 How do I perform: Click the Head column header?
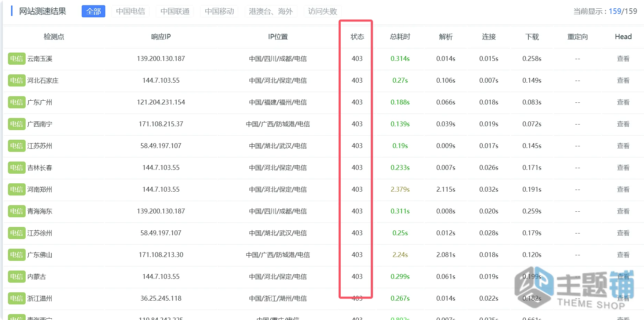tap(623, 37)
